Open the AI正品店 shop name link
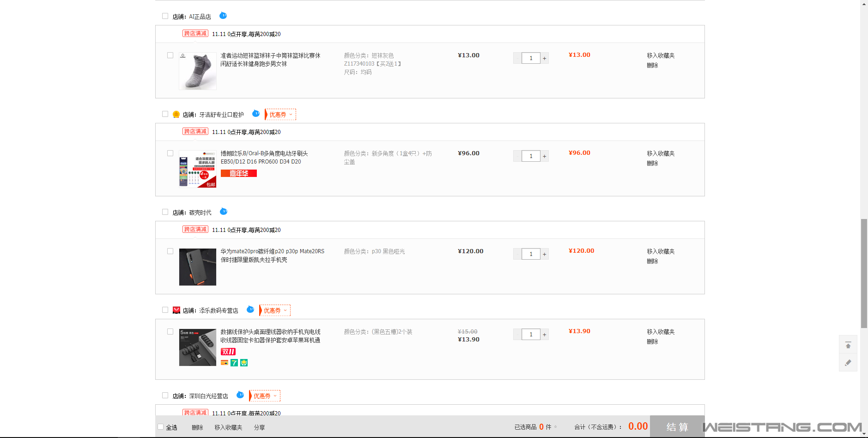Viewport: 868px width, 438px height. tap(200, 17)
